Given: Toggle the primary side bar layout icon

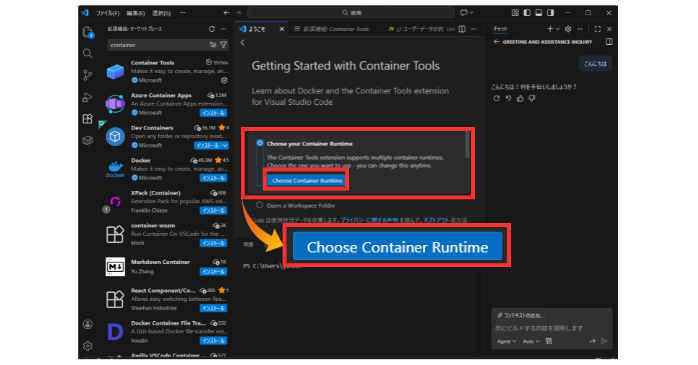Looking at the screenshot, I should 527,13.
